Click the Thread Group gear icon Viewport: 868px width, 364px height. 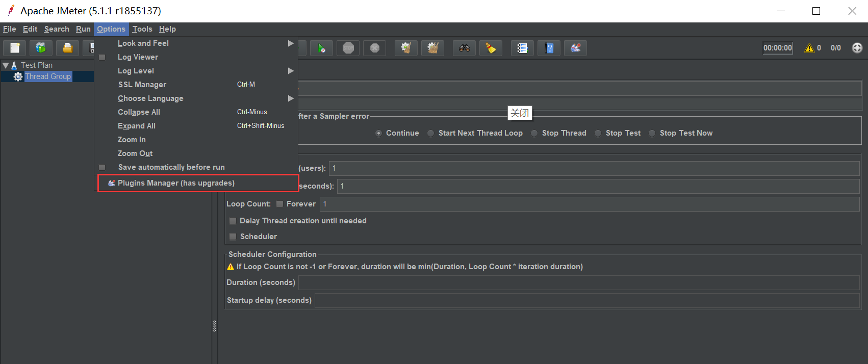tap(18, 76)
